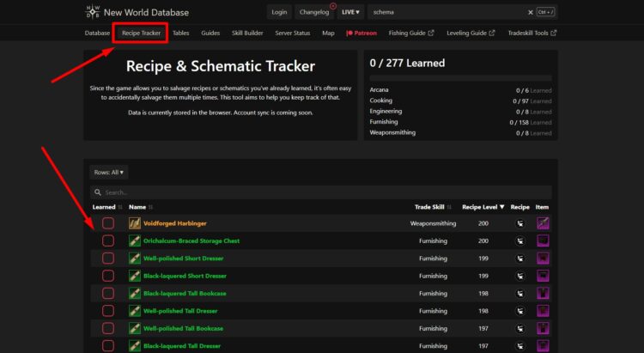Sort table by Trade Skill column

[433, 207]
